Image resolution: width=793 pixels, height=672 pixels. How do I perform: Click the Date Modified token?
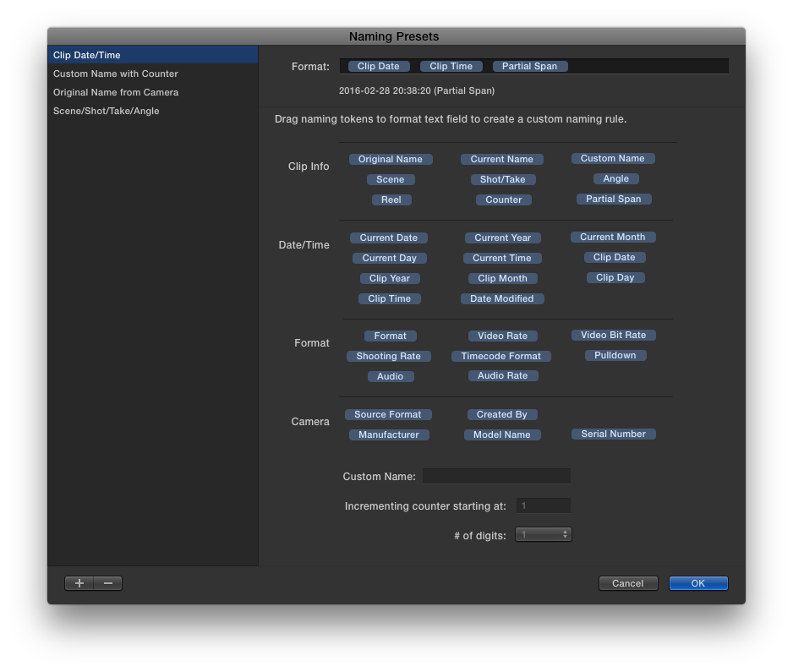click(x=502, y=298)
